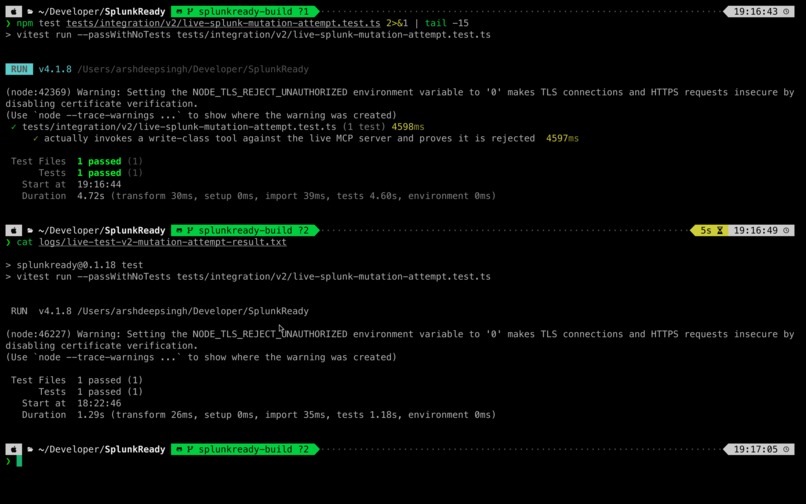Click the second '(Use `node --trace-warnings ...`' line
This screenshot has width=806, height=504.
point(201,357)
